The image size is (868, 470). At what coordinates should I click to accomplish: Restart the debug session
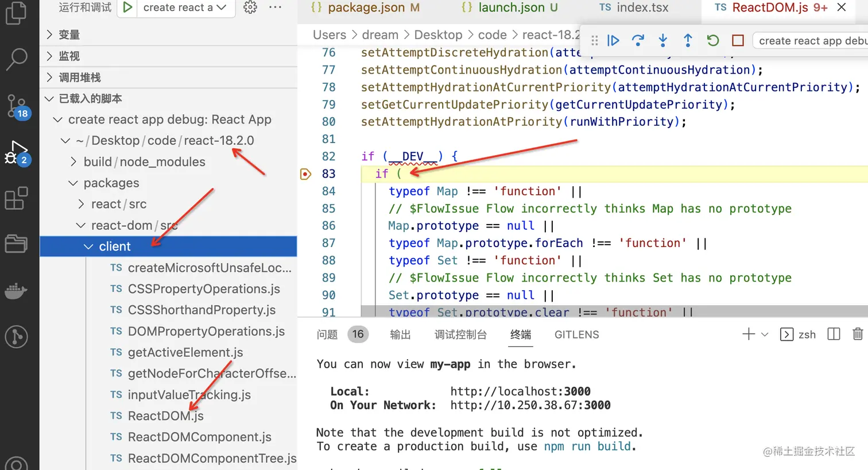pyautogui.click(x=713, y=41)
